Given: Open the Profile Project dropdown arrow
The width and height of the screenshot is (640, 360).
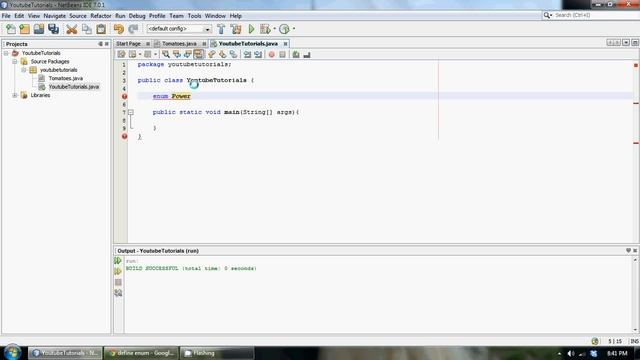Looking at the screenshot, I should (294, 29).
